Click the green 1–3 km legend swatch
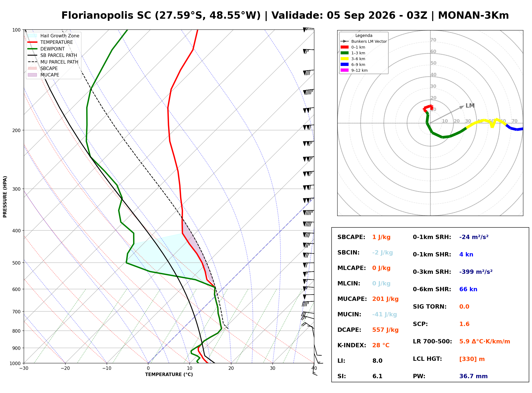532x393 pixels. (x=344, y=53)
